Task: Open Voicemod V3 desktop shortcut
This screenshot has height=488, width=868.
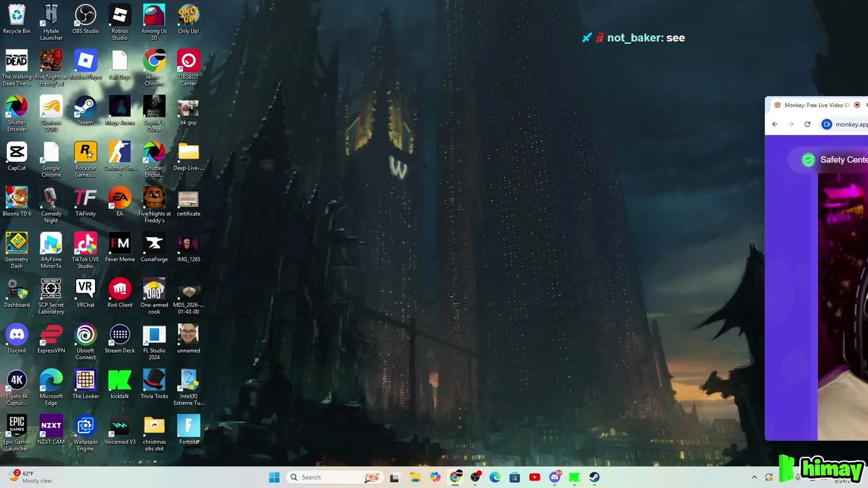Action: pyautogui.click(x=120, y=429)
